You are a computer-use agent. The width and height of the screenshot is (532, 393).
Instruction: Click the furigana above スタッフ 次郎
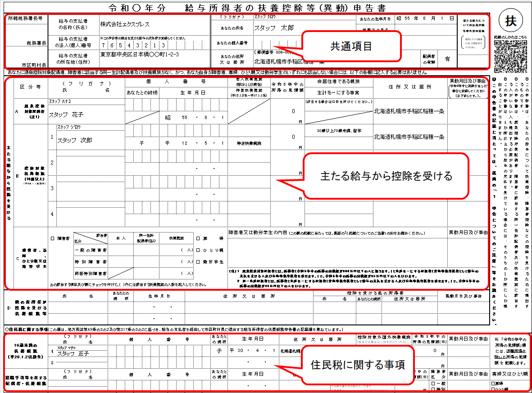point(69,127)
